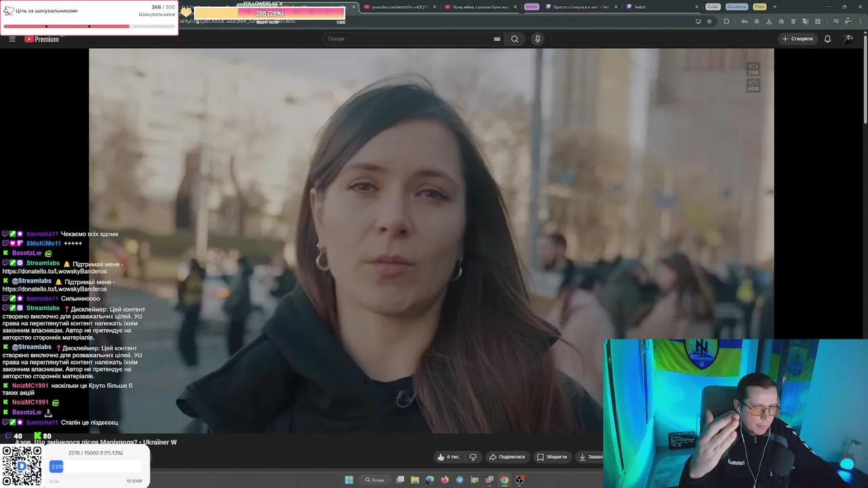This screenshot has width=868, height=488.
Task: Expand the Donations tab group
Action: pos(736,7)
